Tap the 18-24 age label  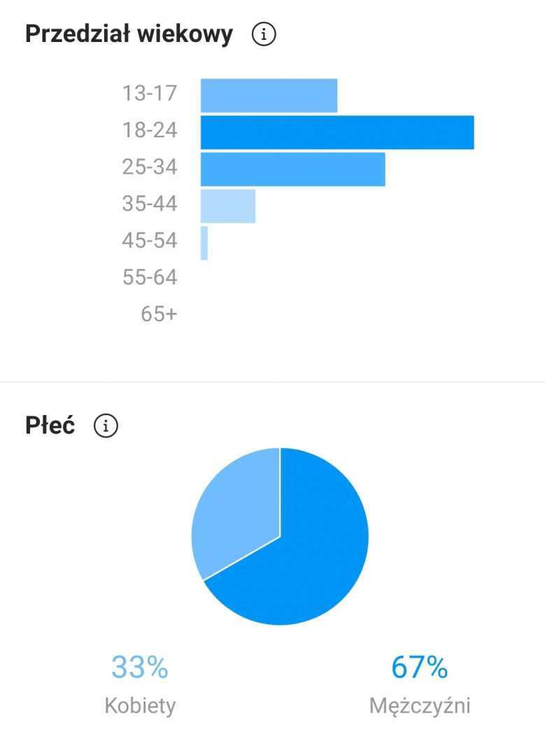tap(150, 130)
